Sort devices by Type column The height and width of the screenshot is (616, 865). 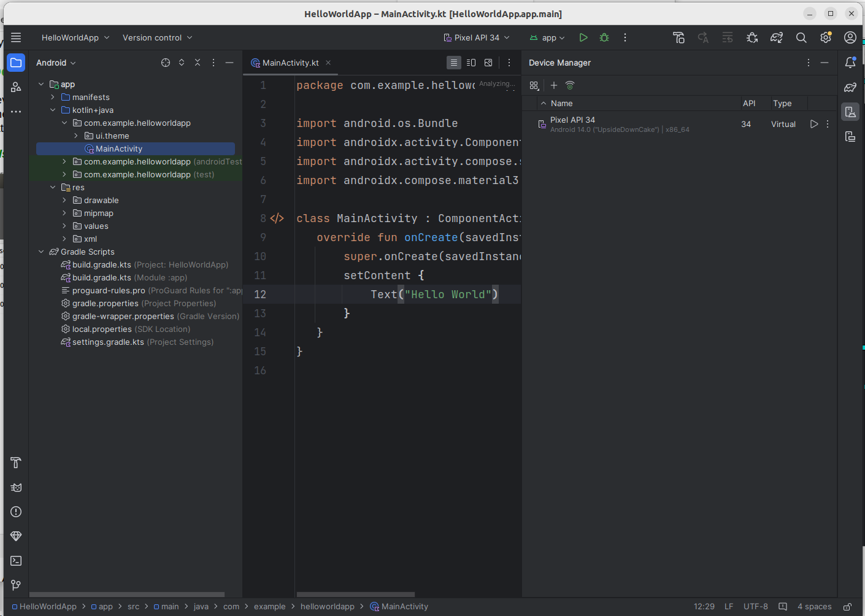coord(782,103)
